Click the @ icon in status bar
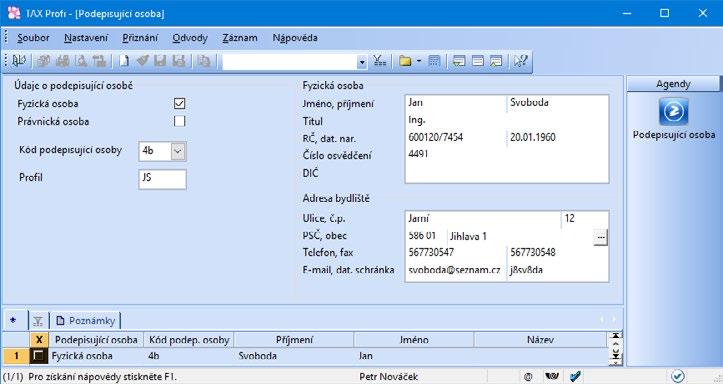 pyautogui.click(x=528, y=377)
